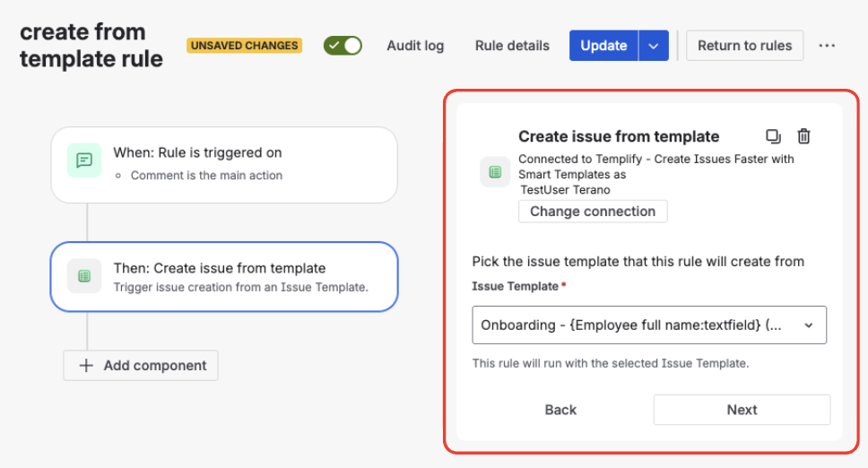This screenshot has height=468, width=868.
Task: Open the more options ellipsis menu
Action: [827, 46]
